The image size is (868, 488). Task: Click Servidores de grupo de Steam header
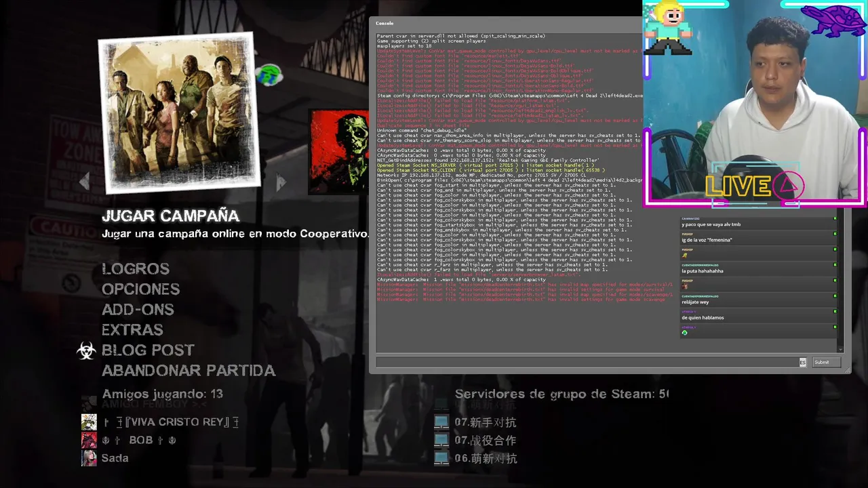pos(561,394)
